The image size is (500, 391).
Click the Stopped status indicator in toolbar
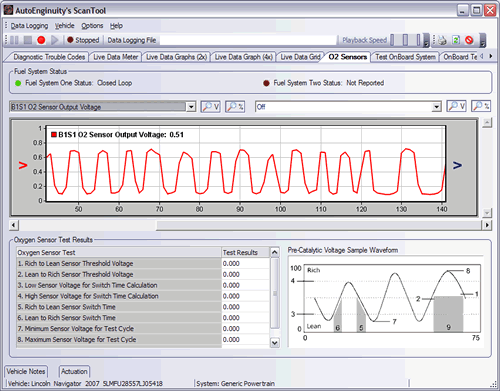pos(83,40)
